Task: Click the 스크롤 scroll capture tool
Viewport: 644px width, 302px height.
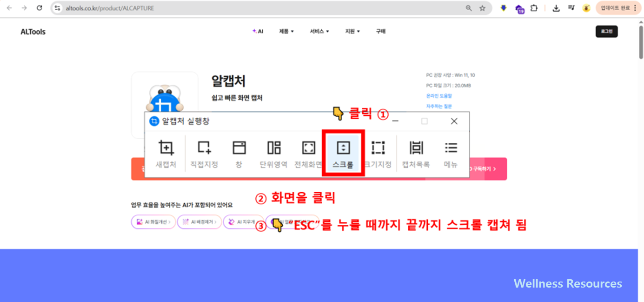Action: tap(343, 154)
